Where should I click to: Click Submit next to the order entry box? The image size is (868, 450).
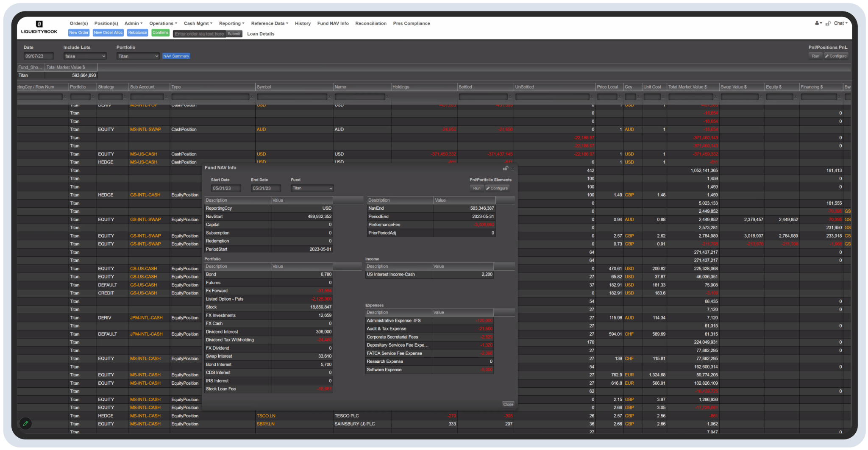[x=234, y=34]
